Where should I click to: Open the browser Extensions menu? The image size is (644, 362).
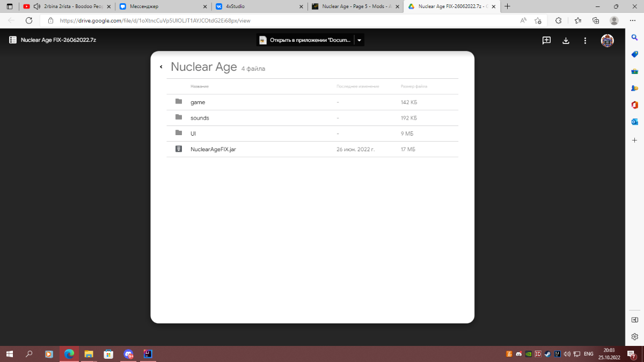[x=558, y=20]
